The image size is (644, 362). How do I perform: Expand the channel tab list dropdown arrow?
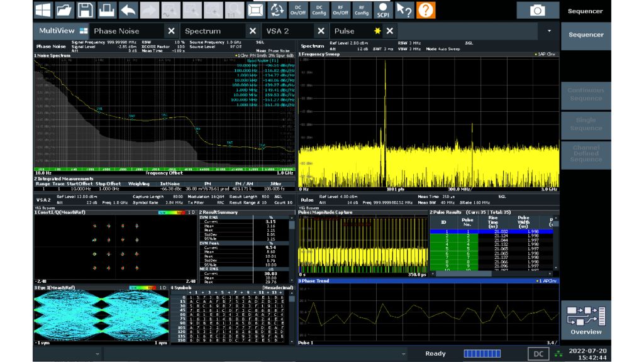pos(550,31)
